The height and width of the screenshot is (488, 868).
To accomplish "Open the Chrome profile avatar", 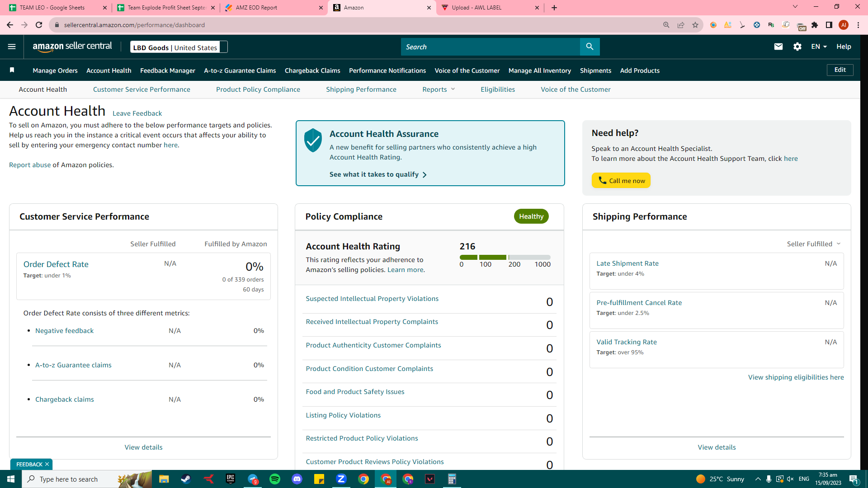I will pyautogui.click(x=844, y=25).
